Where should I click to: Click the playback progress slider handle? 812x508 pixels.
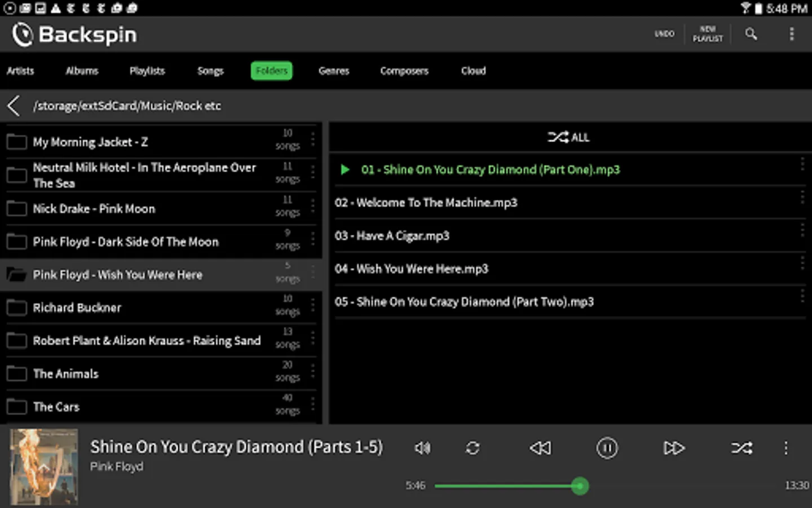[x=580, y=486]
